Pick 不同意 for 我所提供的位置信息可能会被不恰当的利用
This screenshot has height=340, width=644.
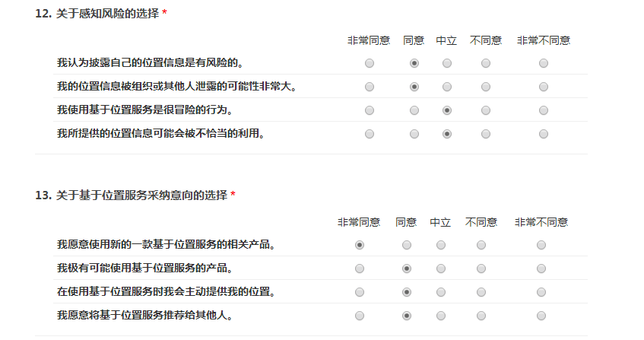coord(486,134)
